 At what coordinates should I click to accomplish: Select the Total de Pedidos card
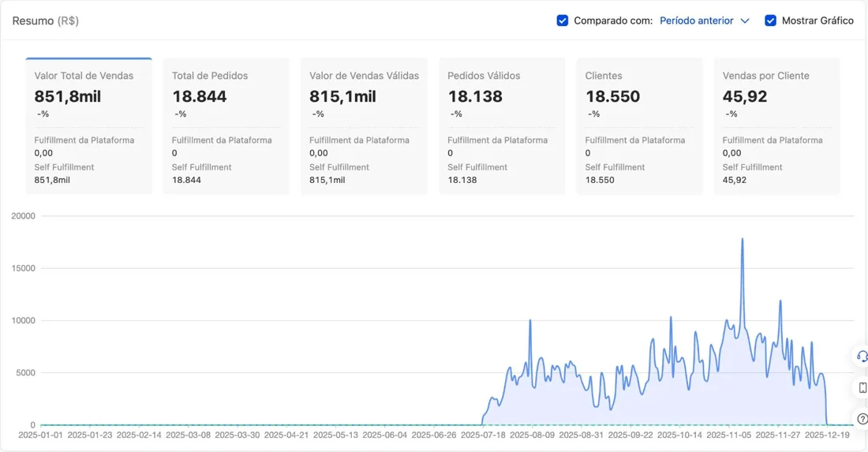(x=226, y=126)
